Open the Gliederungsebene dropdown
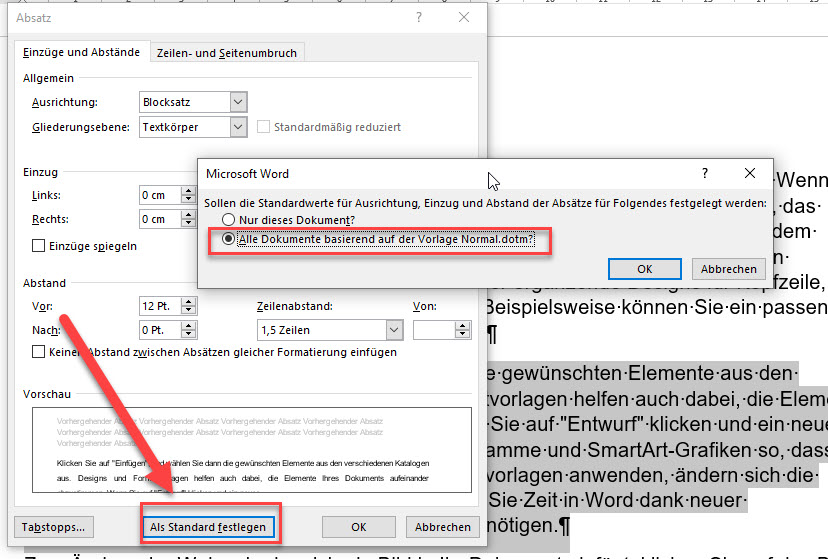The width and height of the screenshot is (828, 559). pos(238,127)
